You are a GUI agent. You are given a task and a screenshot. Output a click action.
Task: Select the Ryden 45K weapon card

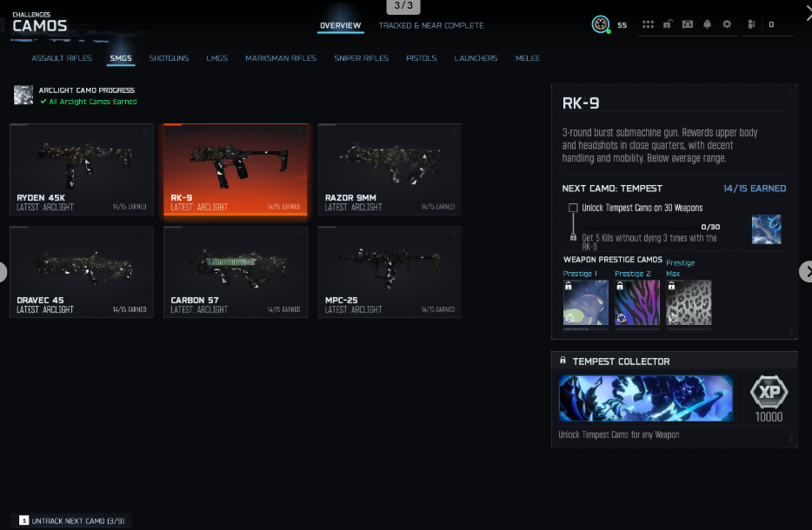click(82, 169)
